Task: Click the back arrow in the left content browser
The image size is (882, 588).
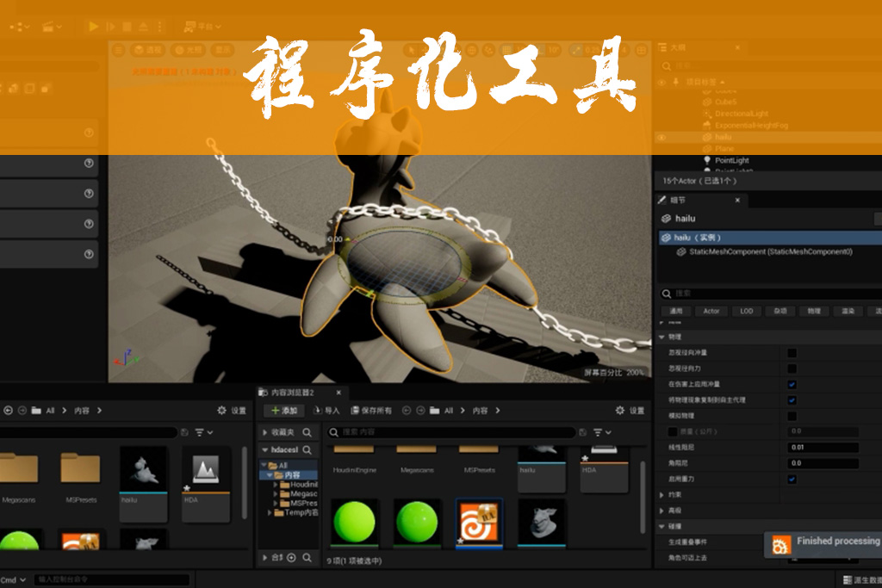Action: [x=8, y=411]
